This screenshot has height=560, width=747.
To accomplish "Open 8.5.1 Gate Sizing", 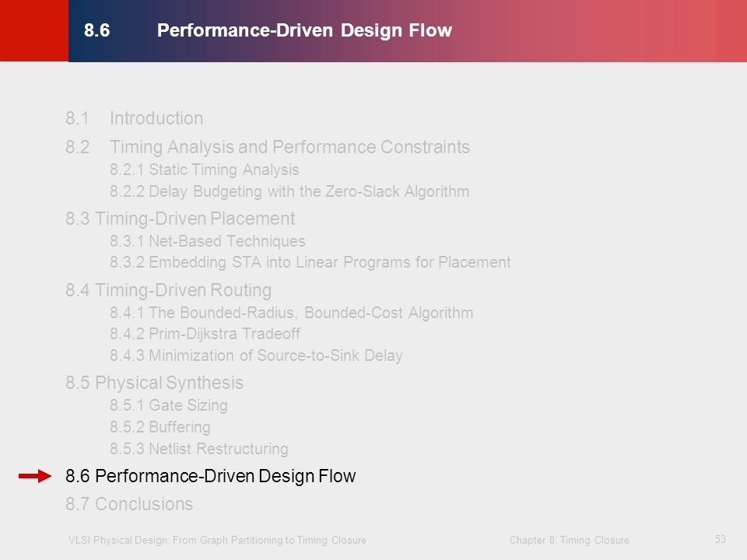I will coord(169,405).
